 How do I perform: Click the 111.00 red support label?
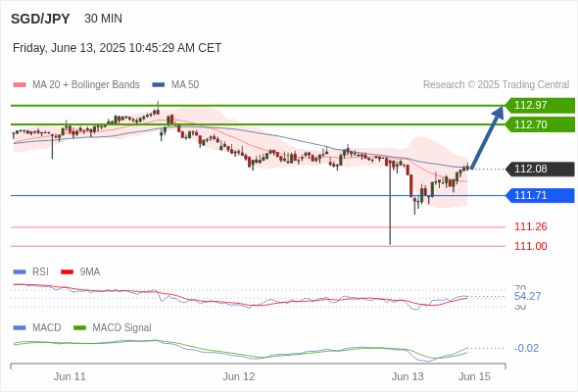tap(531, 246)
